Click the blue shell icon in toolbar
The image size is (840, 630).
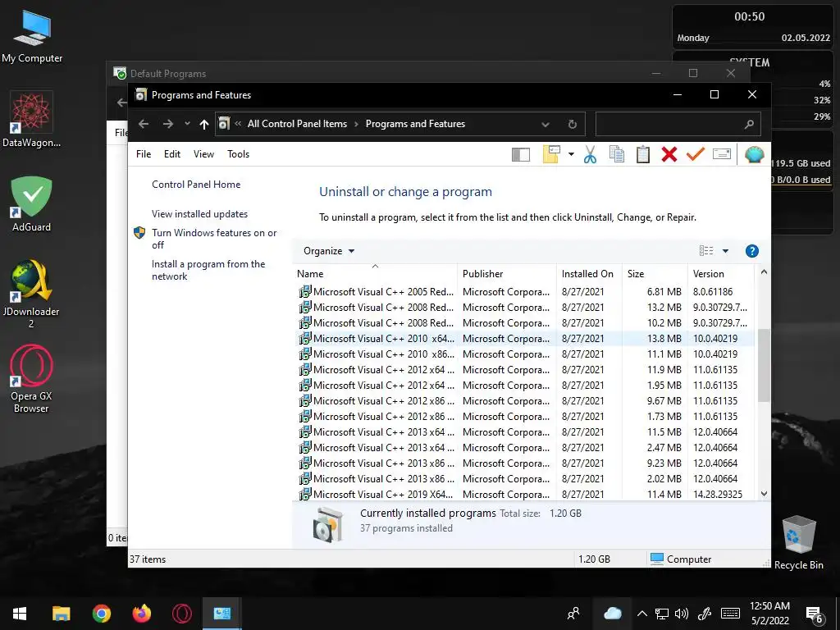tap(754, 154)
